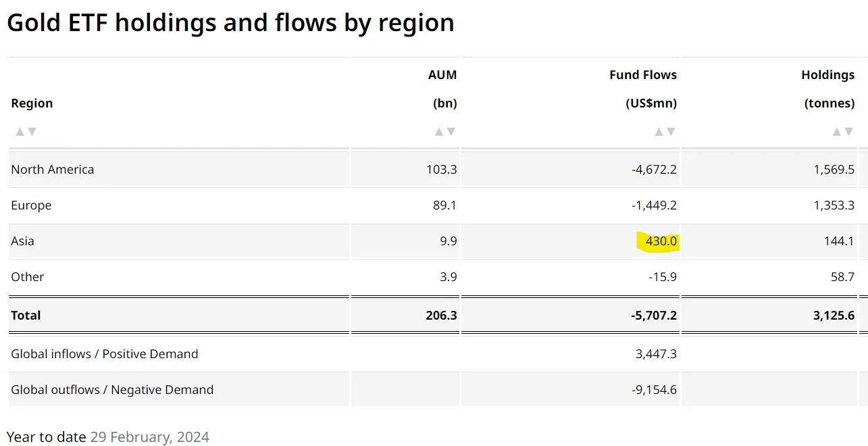Sort AUM column ascending with up arrow

tap(439, 132)
